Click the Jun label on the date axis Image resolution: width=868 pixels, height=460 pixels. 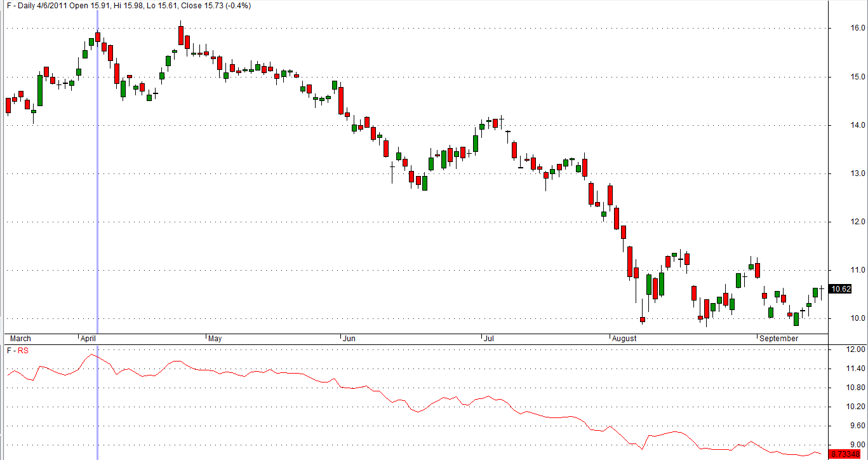(x=349, y=339)
